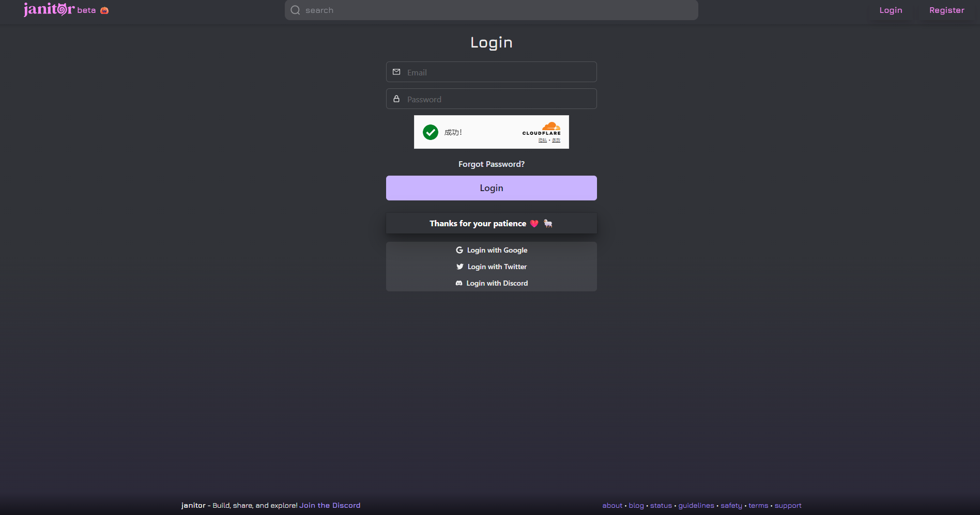Viewport: 980px width, 515px height.
Task: Click the green Cloudflare success checkmark
Action: pyautogui.click(x=431, y=132)
